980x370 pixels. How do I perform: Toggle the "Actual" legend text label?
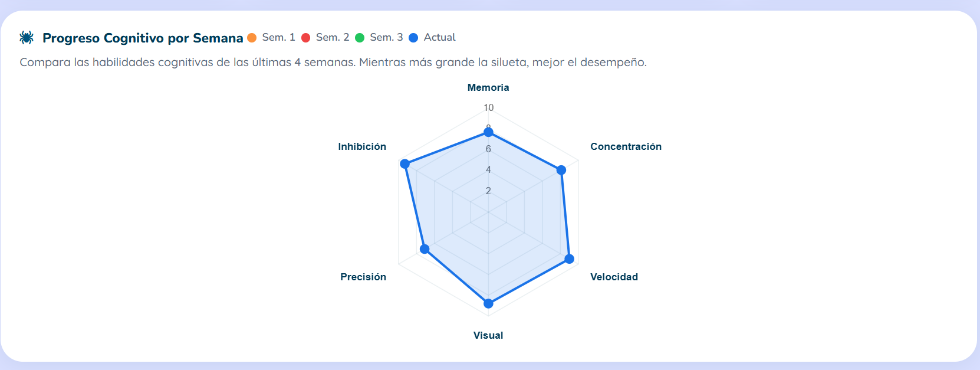439,37
